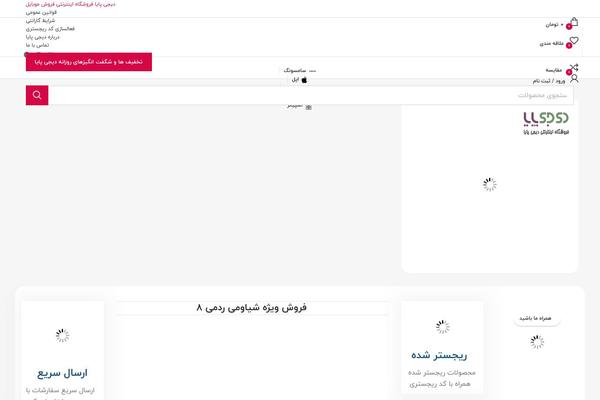Click the 'علاقه مندی' wishlist label
Viewport: 600px width, 400px height.
click(x=552, y=43)
